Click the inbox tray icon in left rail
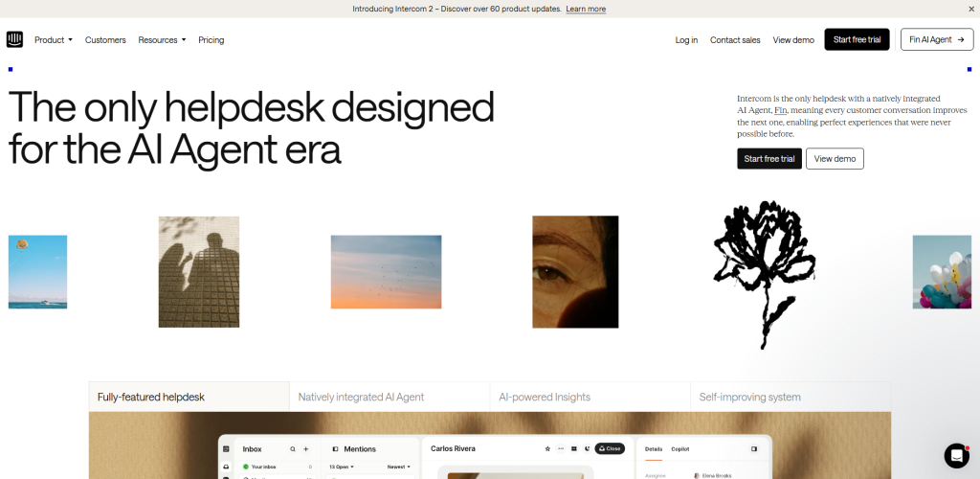This screenshot has width=980, height=479. pos(226,467)
